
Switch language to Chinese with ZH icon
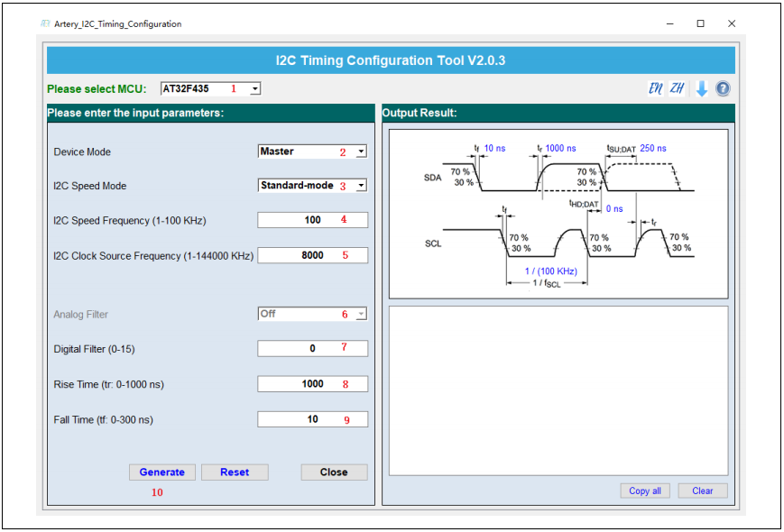(x=677, y=88)
